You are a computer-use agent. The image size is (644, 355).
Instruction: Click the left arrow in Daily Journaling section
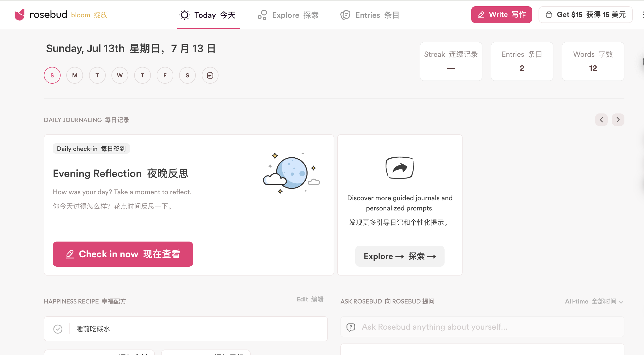click(602, 120)
